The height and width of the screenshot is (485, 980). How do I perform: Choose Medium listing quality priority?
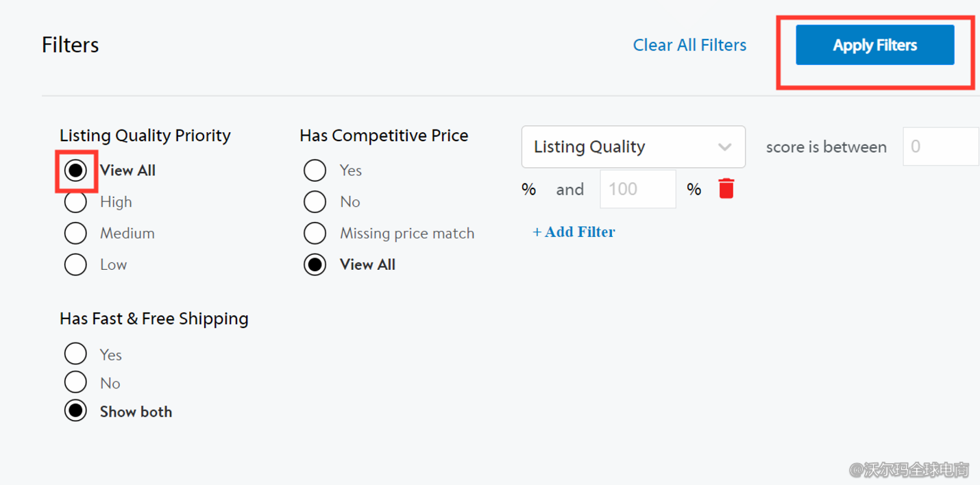[75, 233]
